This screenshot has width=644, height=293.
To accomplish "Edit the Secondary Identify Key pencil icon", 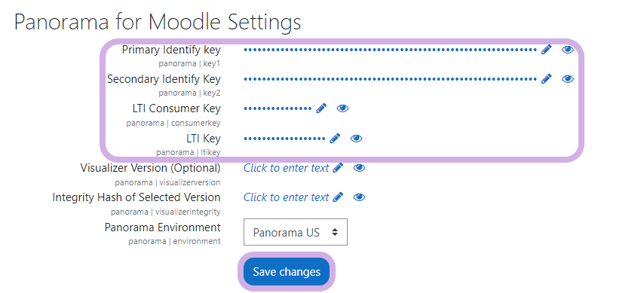I will click(546, 79).
